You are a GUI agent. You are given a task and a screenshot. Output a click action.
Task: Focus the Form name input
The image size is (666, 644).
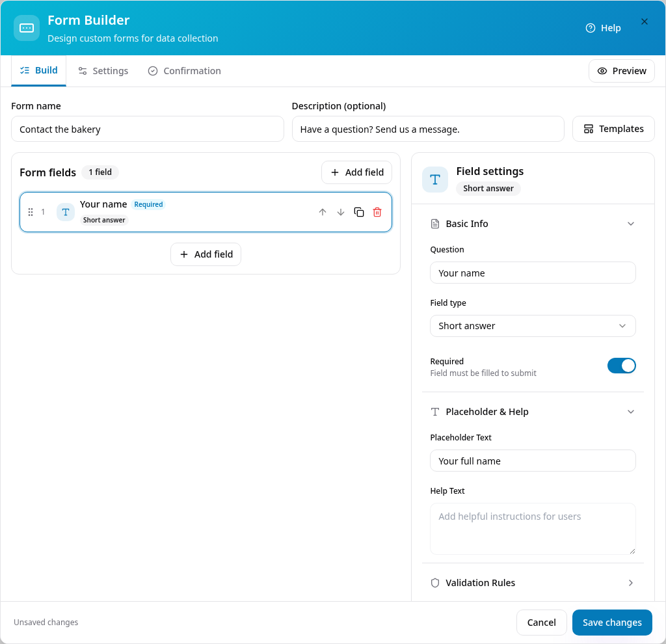point(148,129)
